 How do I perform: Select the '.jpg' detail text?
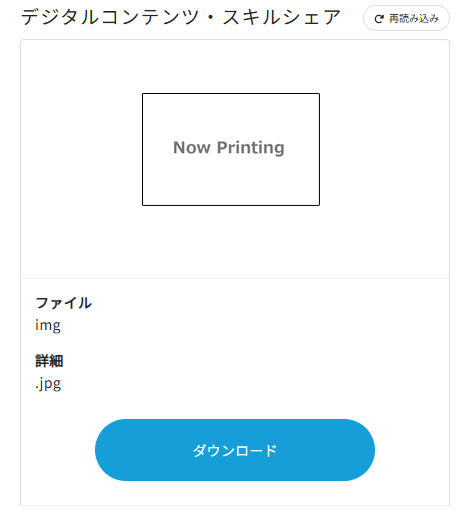[x=48, y=384]
